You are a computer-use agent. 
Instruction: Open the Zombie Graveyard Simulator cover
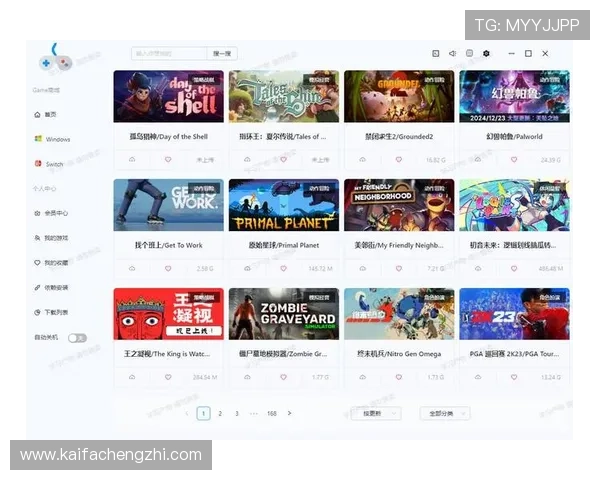(284, 314)
